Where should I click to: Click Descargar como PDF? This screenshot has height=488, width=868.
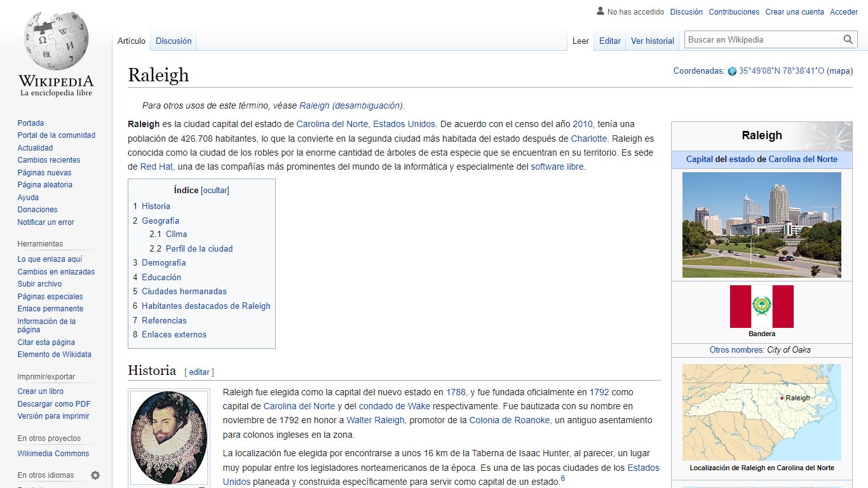point(54,404)
